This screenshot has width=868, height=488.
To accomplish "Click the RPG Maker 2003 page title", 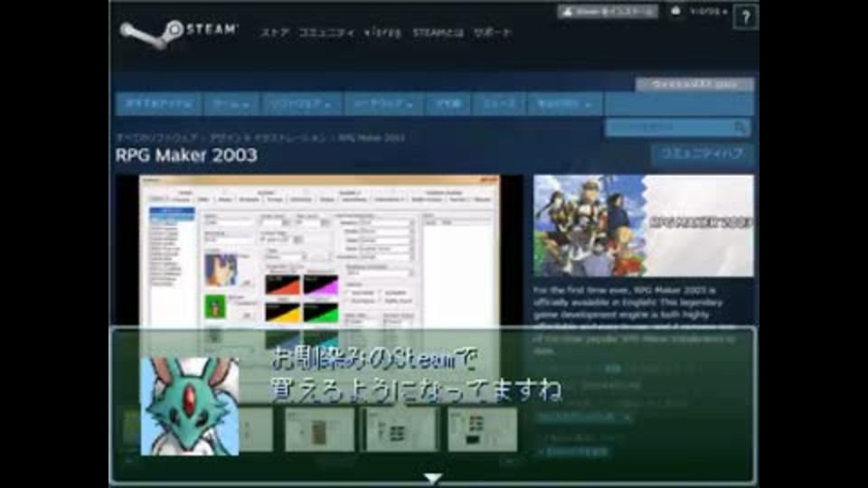I will [x=186, y=155].
